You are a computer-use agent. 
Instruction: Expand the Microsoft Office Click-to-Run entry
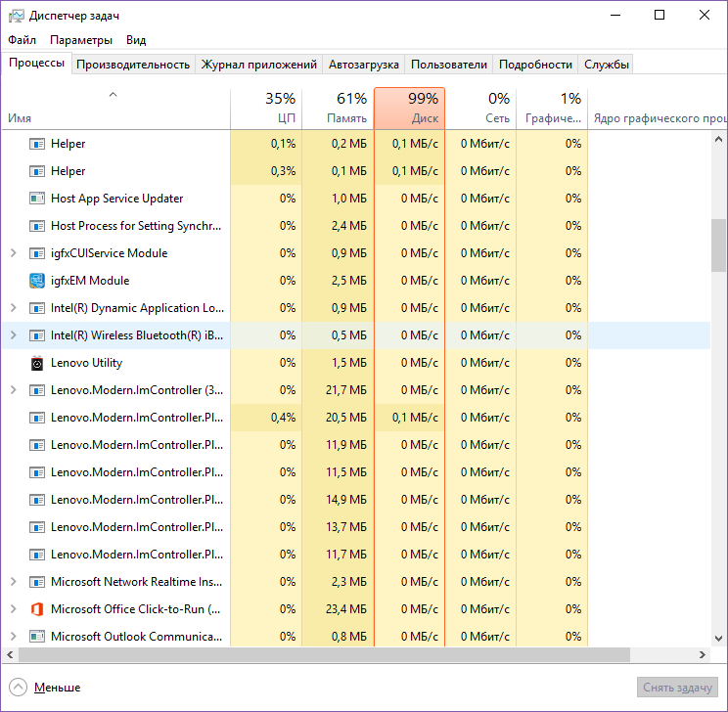[13, 609]
